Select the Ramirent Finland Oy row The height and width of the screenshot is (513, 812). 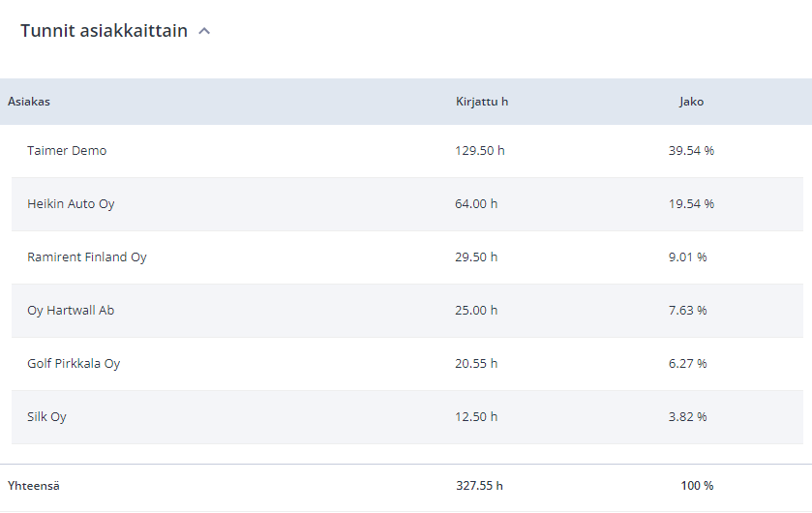tap(407, 257)
